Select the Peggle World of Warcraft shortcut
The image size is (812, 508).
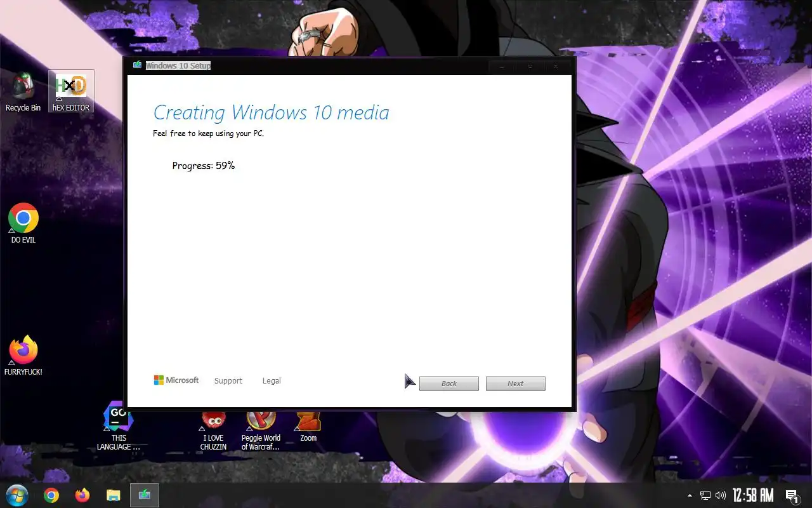click(261, 431)
